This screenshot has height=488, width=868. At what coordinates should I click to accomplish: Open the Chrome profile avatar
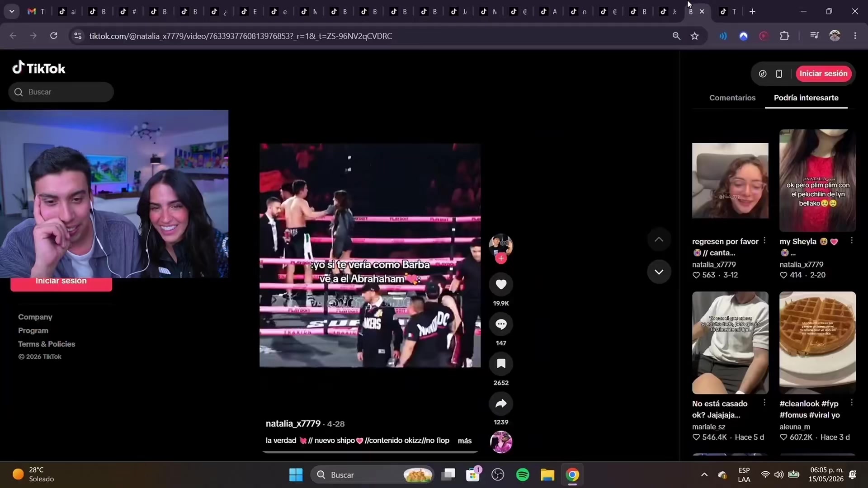[835, 36]
